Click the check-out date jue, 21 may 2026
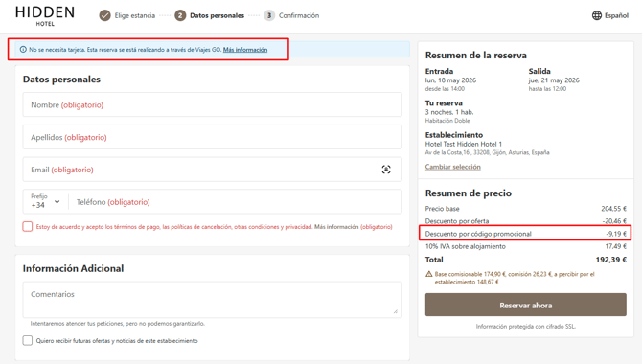 pyautogui.click(x=554, y=80)
